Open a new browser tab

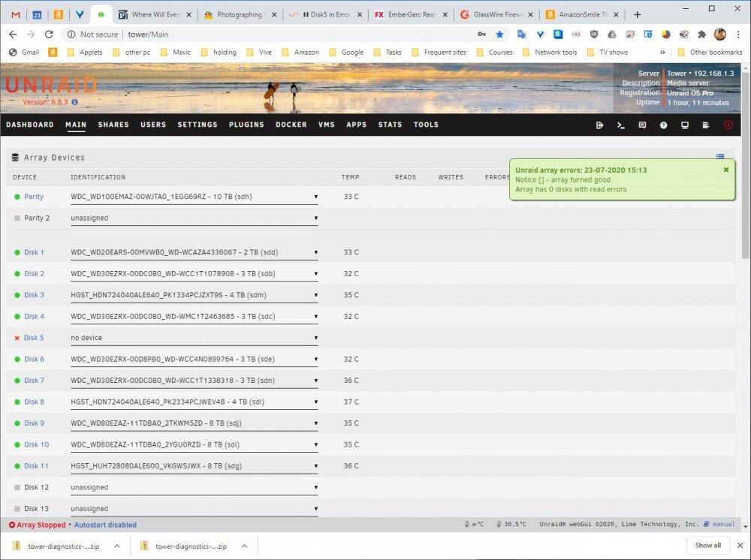click(637, 15)
